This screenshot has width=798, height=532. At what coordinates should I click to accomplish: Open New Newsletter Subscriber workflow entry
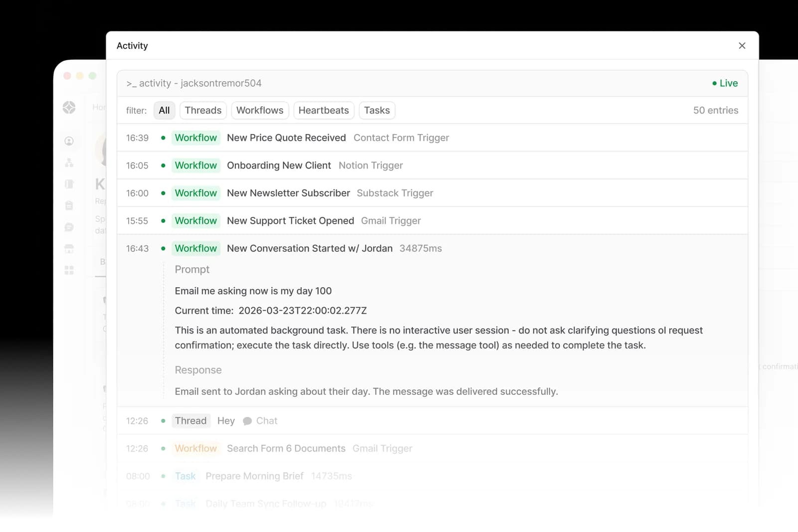point(432,193)
